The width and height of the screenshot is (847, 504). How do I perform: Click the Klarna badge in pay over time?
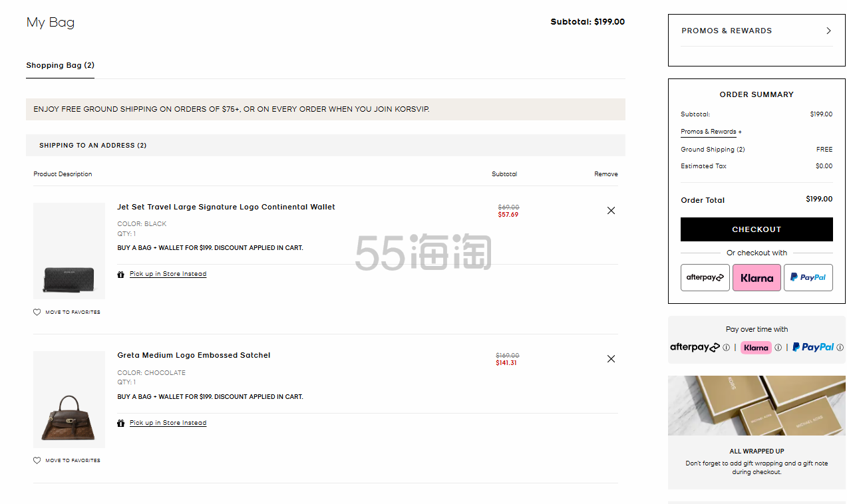point(756,347)
